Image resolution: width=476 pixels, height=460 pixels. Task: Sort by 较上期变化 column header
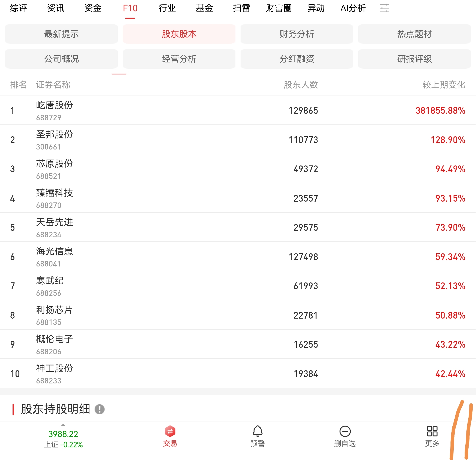coord(444,85)
